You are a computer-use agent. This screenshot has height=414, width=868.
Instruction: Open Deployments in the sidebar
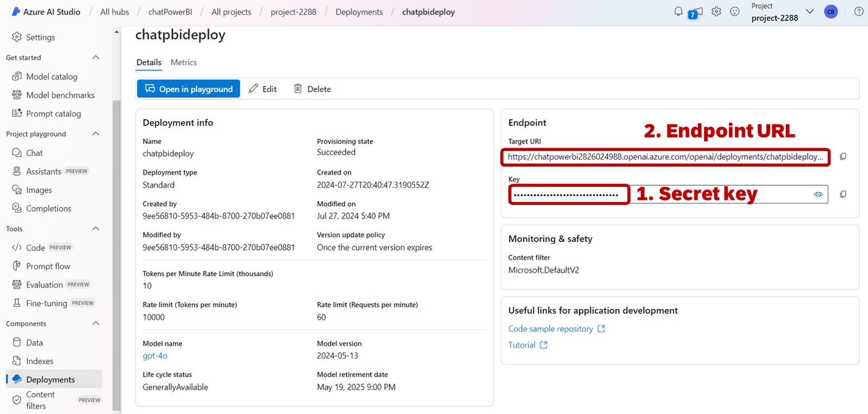pyautogui.click(x=54, y=379)
